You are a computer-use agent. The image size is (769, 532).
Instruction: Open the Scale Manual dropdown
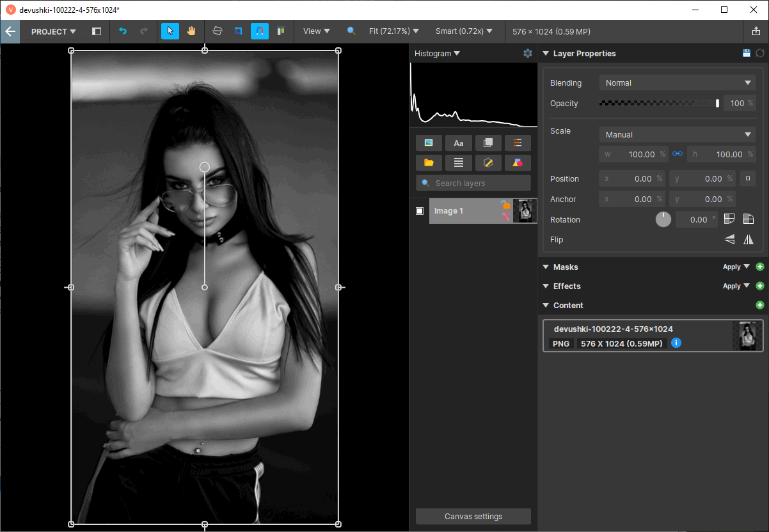pyautogui.click(x=676, y=134)
